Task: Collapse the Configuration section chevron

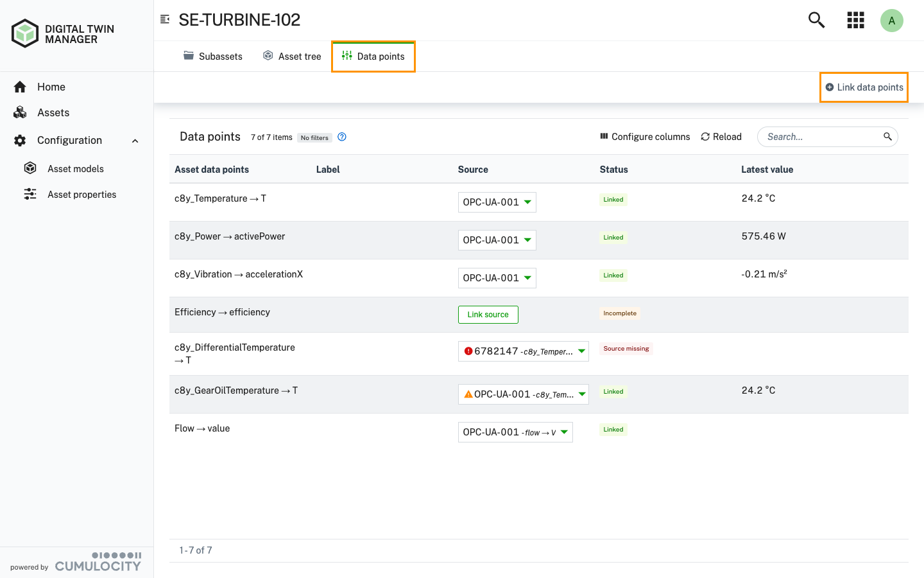Action: pos(134,140)
